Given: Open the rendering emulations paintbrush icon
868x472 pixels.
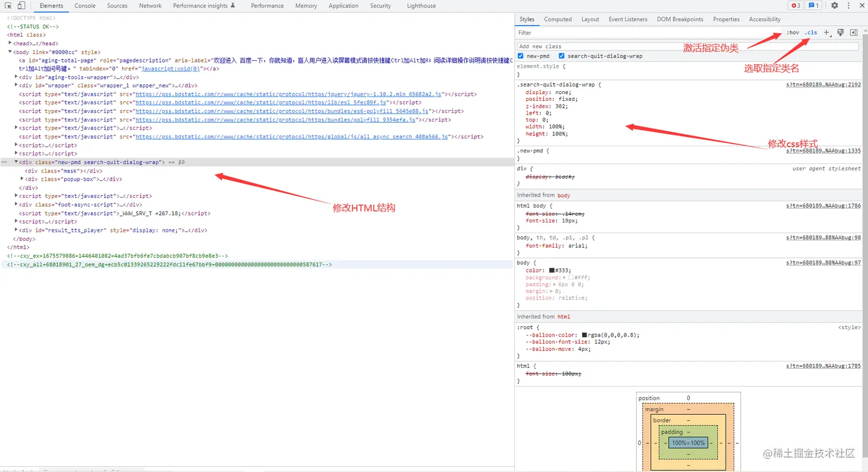Looking at the screenshot, I should point(840,33).
